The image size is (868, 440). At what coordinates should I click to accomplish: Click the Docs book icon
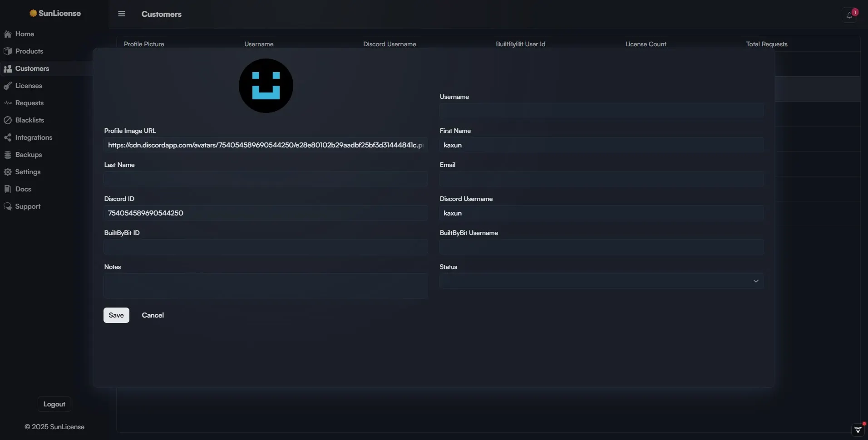click(8, 189)
